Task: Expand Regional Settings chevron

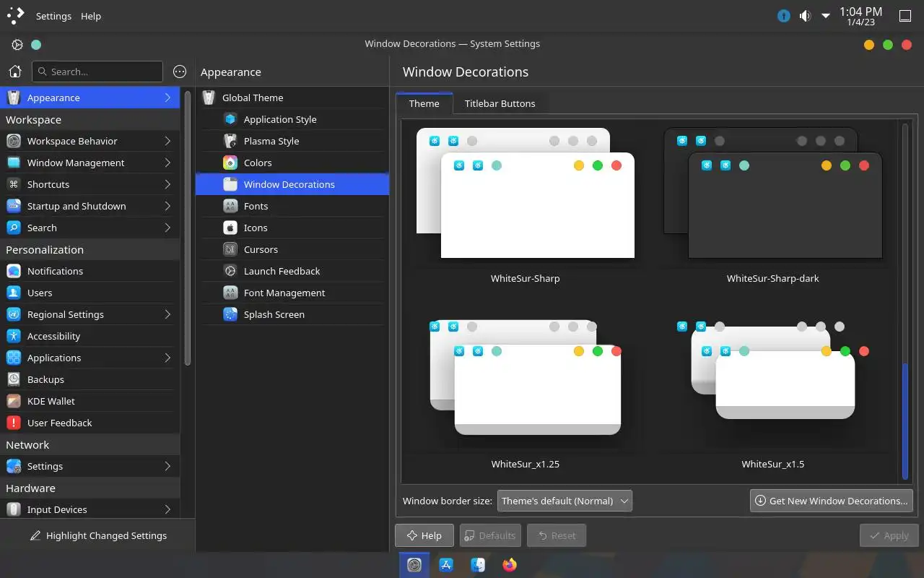Action: tap(167, 314)
